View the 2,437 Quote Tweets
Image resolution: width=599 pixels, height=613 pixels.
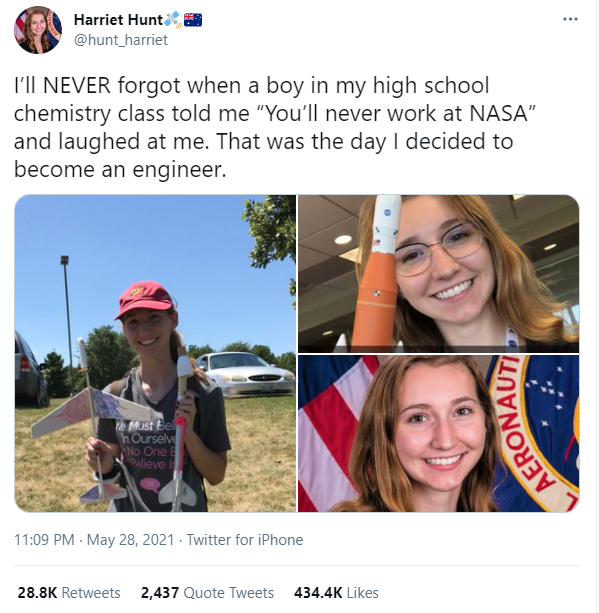tap(207, 593)
